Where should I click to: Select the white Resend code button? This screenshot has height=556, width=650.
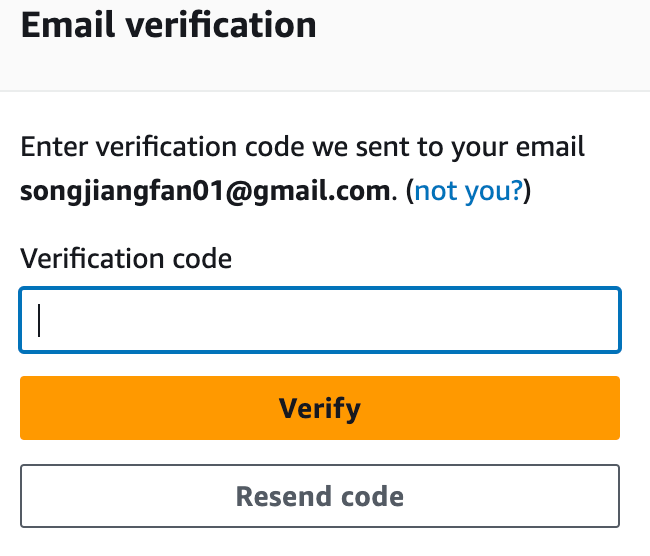pos(320,496)
